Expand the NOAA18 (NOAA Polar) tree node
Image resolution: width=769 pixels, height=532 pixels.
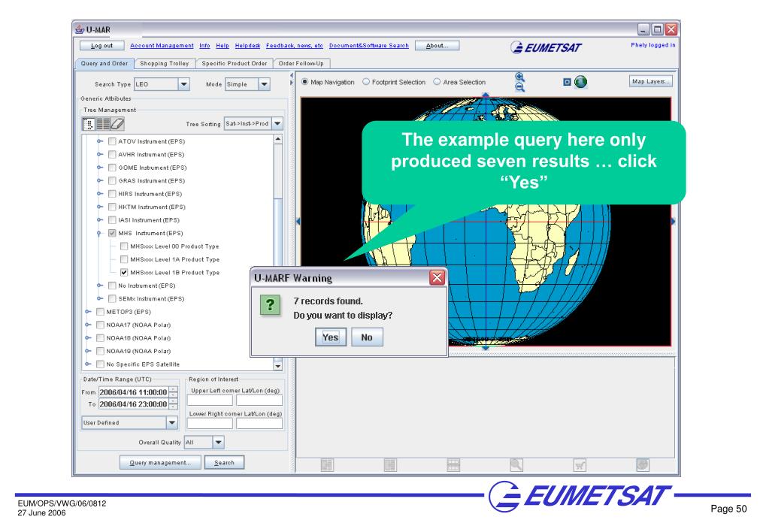coord(88,338)
